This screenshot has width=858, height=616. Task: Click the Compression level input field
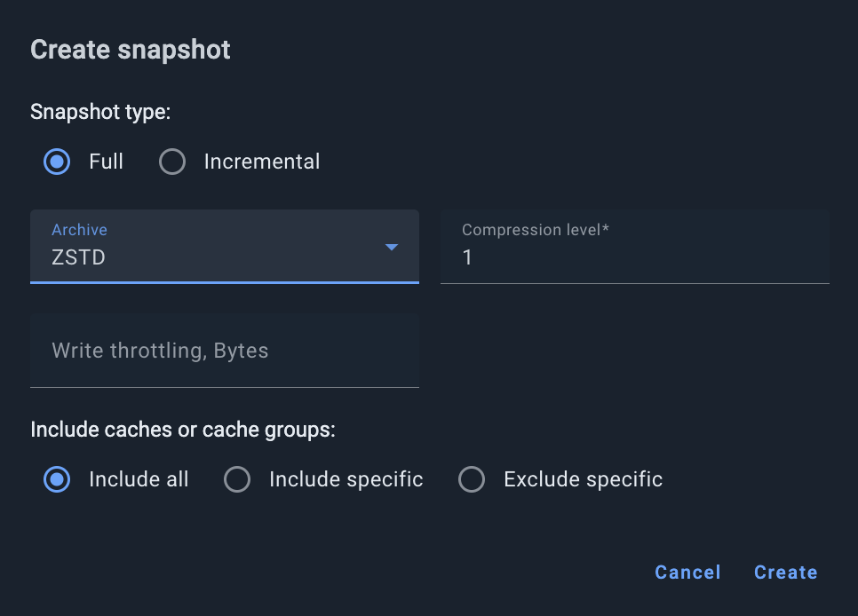click(635, 257)
